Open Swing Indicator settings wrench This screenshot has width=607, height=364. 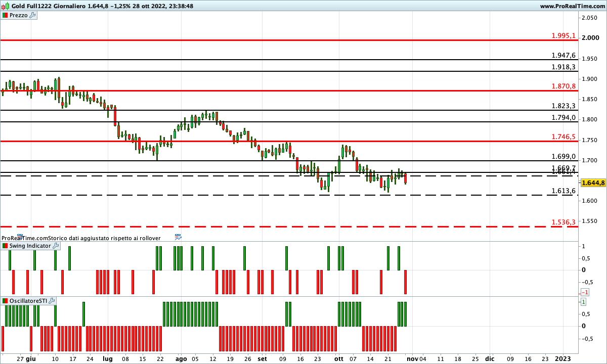[x=56, y=246]
